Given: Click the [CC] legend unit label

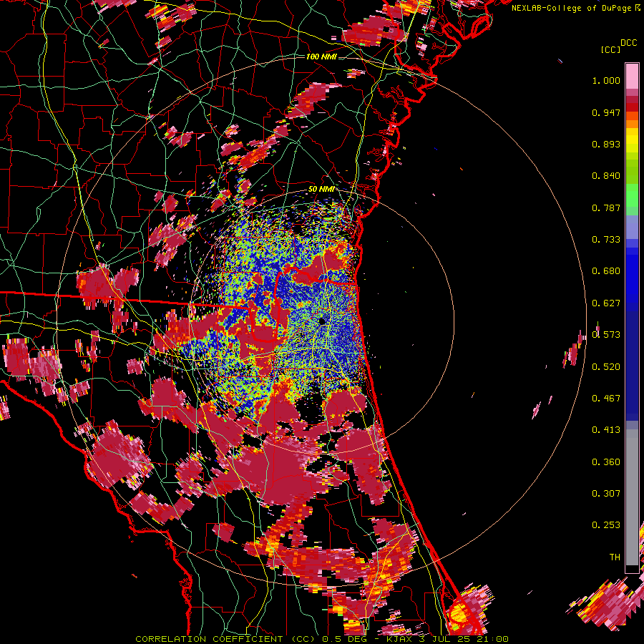Looking at the screenshot, I should [611, 49].
